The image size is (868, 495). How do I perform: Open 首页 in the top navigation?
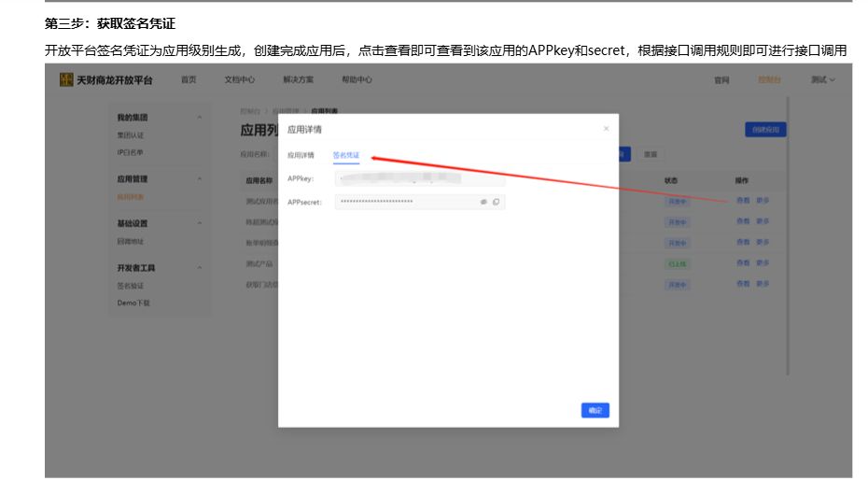[189, 79]
